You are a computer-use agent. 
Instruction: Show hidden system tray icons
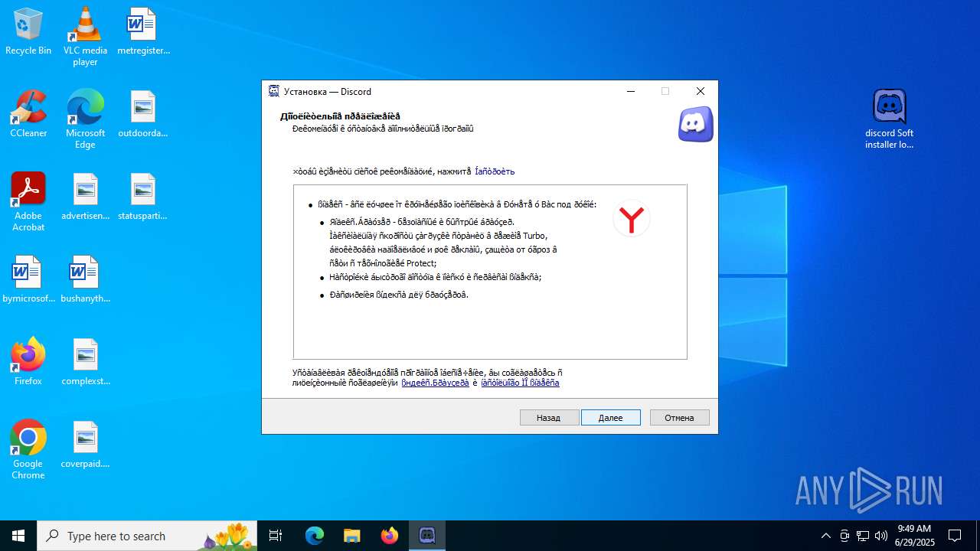coord(825,536)
